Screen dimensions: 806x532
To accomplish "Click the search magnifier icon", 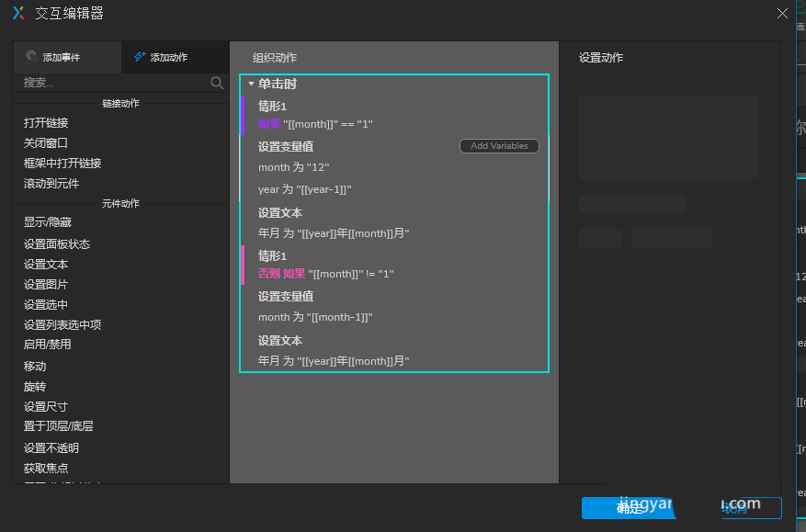I will [217, 83].
